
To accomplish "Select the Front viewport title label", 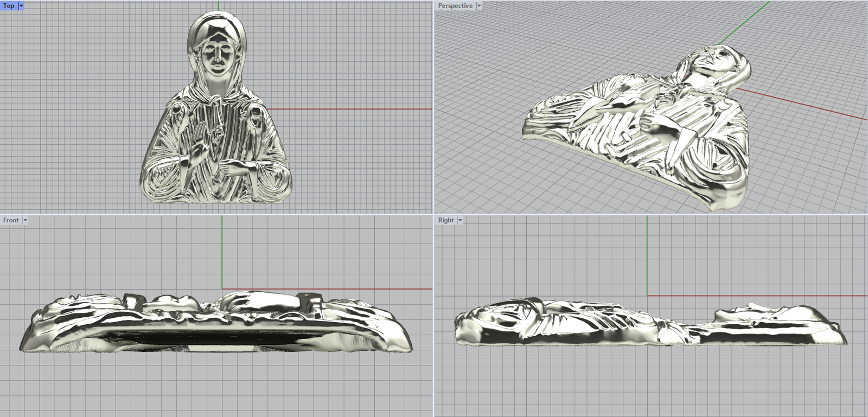I will click(11, 221).
